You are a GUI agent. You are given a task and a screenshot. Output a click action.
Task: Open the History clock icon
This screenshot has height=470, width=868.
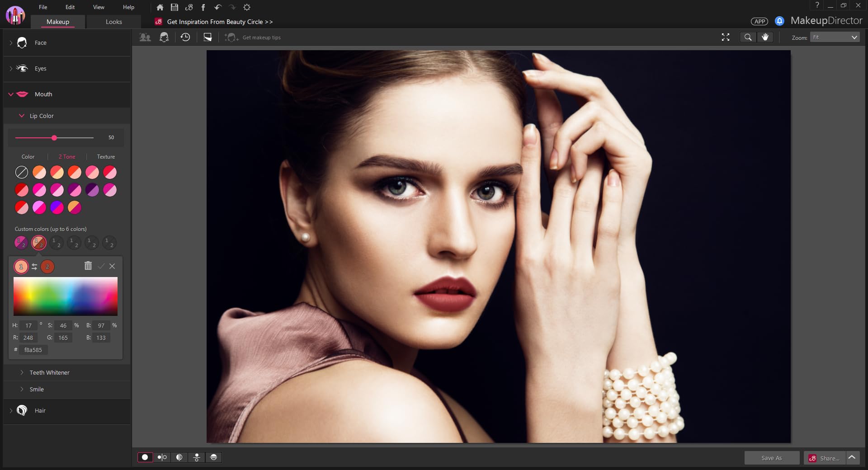pyautogui.click(x=185, y=38)
